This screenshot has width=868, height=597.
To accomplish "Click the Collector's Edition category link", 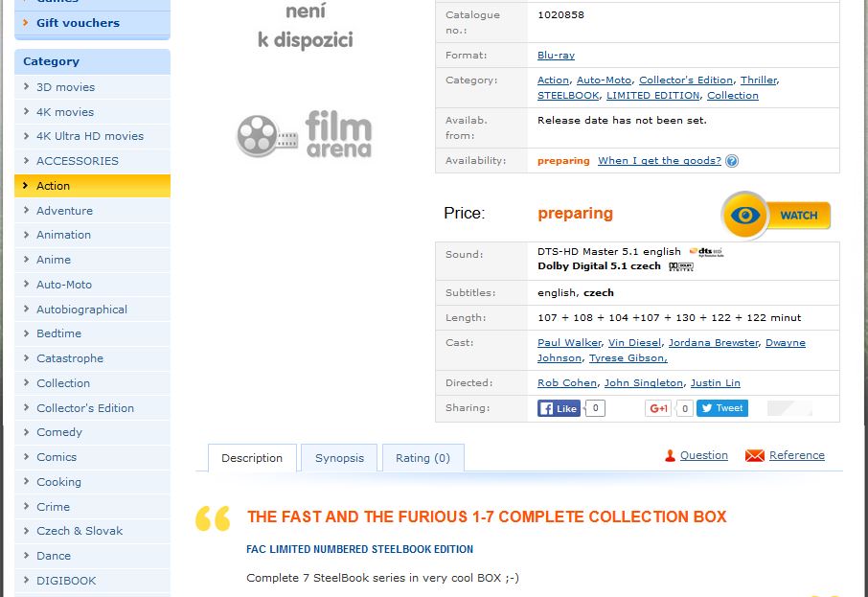I will pyautogui.click(x=686, y=80).
